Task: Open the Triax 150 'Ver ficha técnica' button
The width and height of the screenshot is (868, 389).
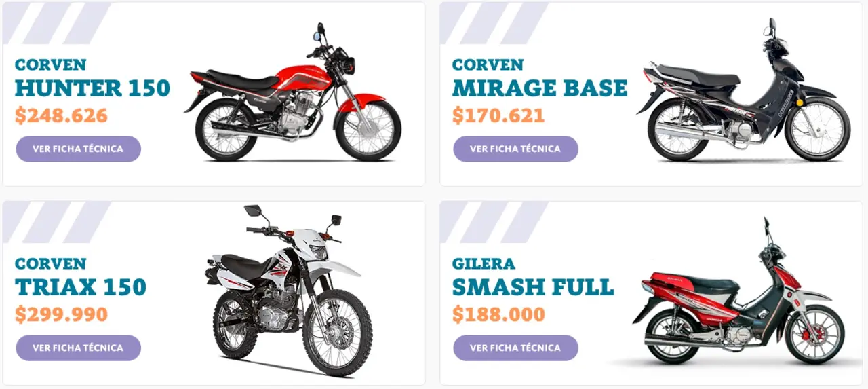Action: point(79,348)
